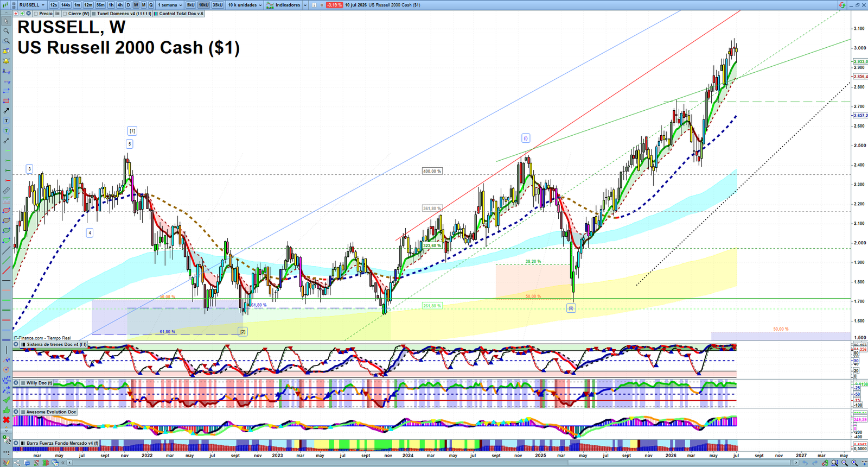Select the green ellipse drawing tool

[6, 230]
